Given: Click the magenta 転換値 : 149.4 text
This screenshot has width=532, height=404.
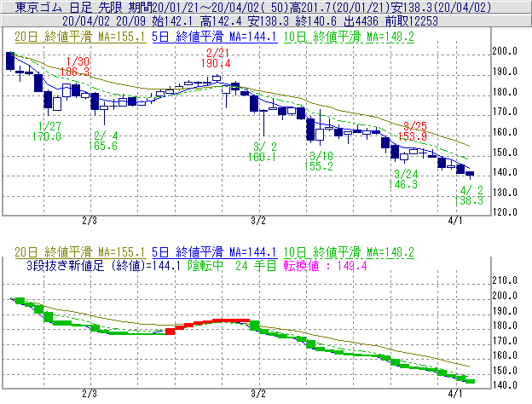Looking at the screenshot, I should coord(326,266).
